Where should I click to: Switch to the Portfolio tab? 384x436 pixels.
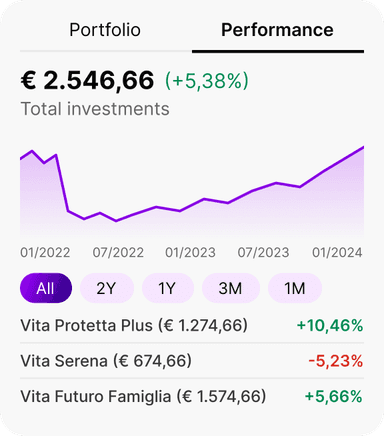105,30
